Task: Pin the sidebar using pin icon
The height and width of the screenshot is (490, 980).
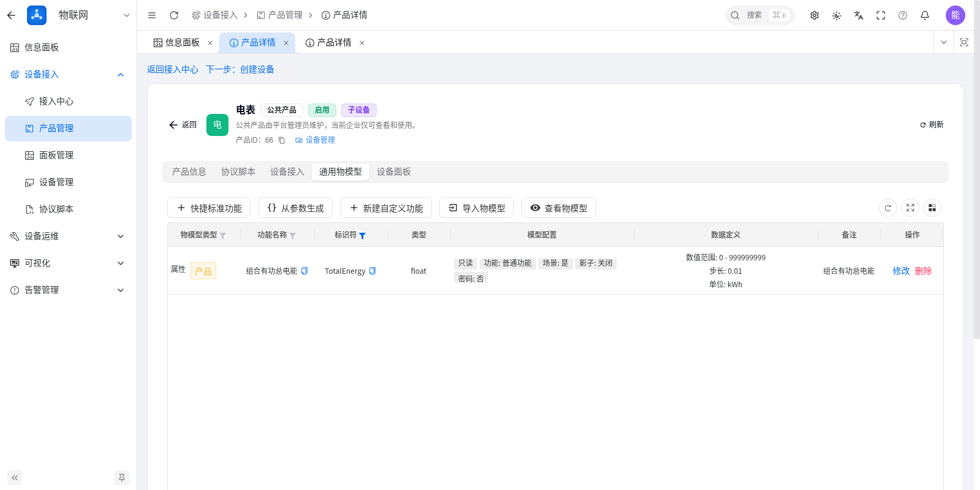Action: coord(122,478)
